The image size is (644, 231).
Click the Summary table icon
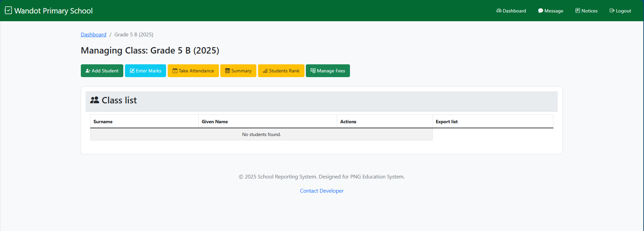click(x=228, y=71)
